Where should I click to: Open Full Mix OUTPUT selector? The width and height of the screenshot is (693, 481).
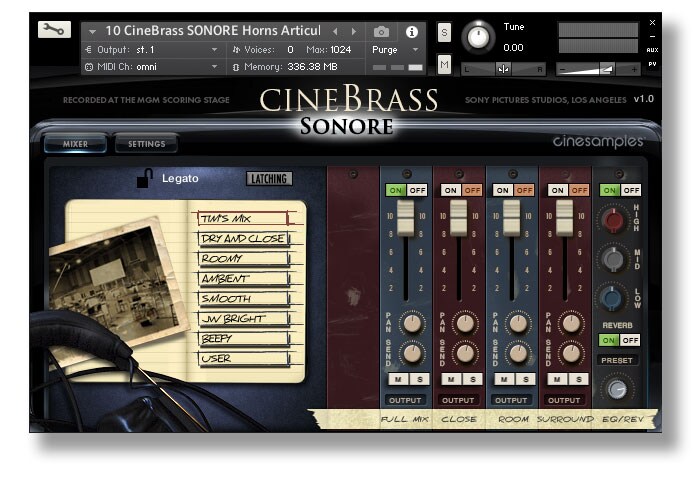pyautogui.click(x=405, y=400)
